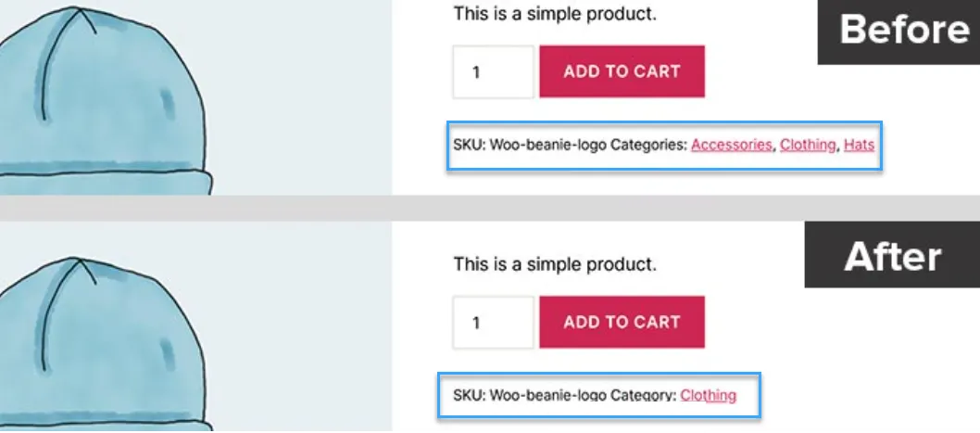Click the Woo-beanie-logo SKU value in Before
980x433 pixels.
(x=547, y=145)
